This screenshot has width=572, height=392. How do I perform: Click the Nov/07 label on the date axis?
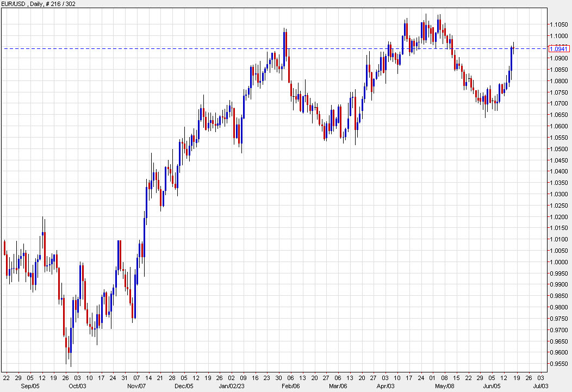click(136, 385)
